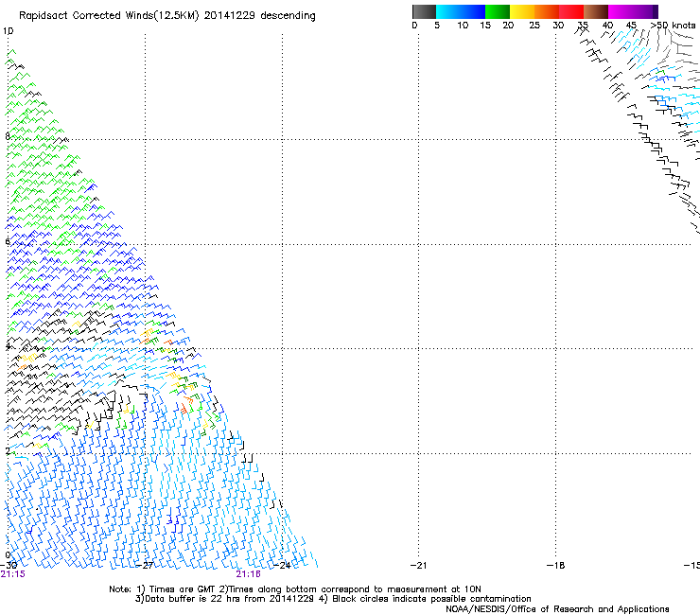Click the longitude label '-18'

point(556,566)
